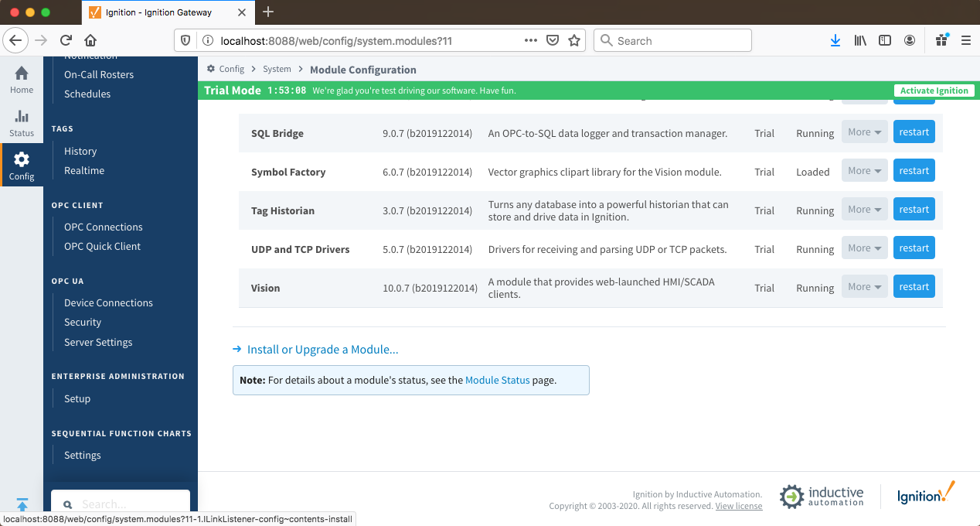Open Firefox account icon
This screenshot has height=526, width=980.
click(x=910, y=40)
